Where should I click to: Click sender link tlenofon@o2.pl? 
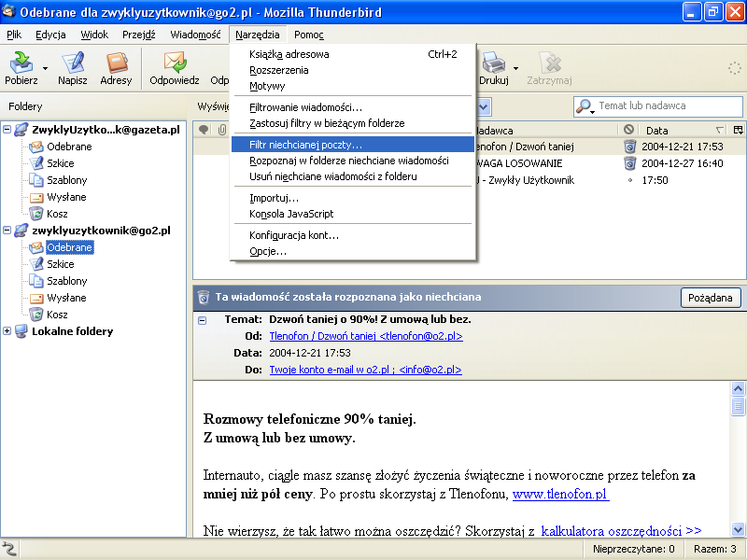click(x=366, y=336)
